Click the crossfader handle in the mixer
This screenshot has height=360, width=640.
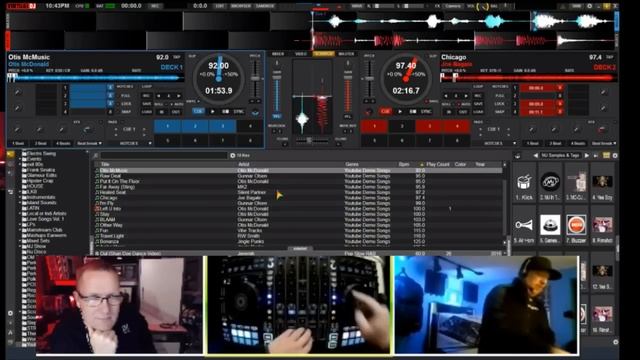click(x=309, y=140)
